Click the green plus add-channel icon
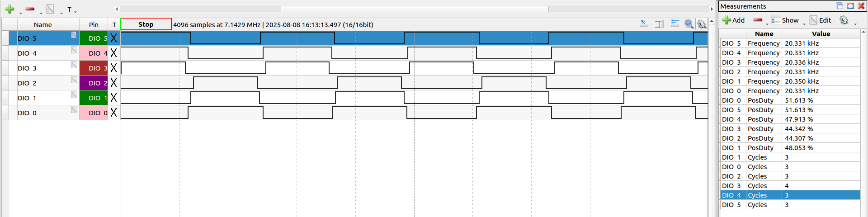868x217 pixels. (x=9, y=9)
